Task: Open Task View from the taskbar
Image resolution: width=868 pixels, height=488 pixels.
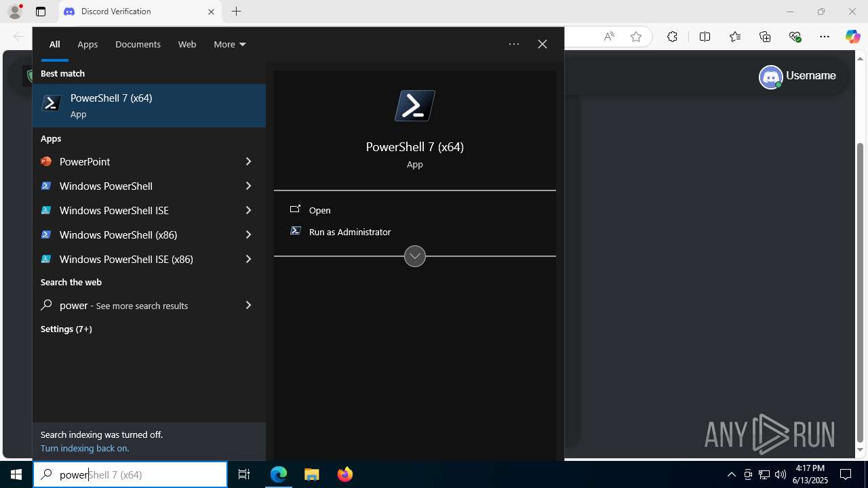Action: click(244, 474)
